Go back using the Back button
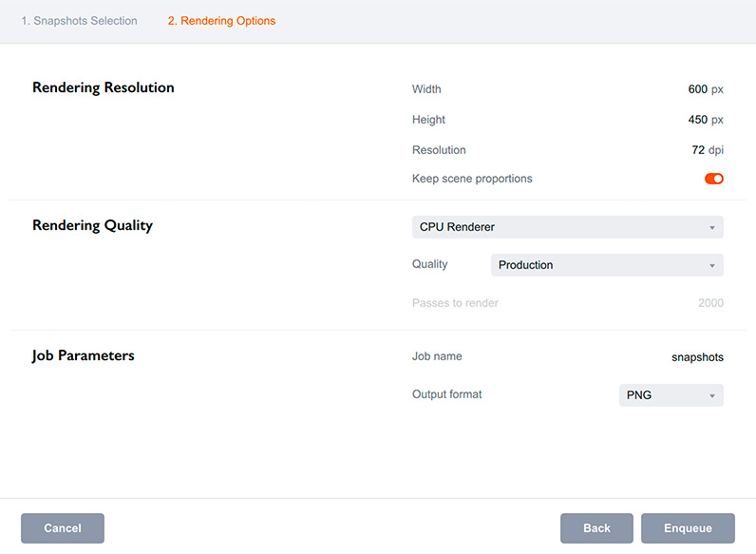Viewport: 756px width, 554px height. pos(596,528)
